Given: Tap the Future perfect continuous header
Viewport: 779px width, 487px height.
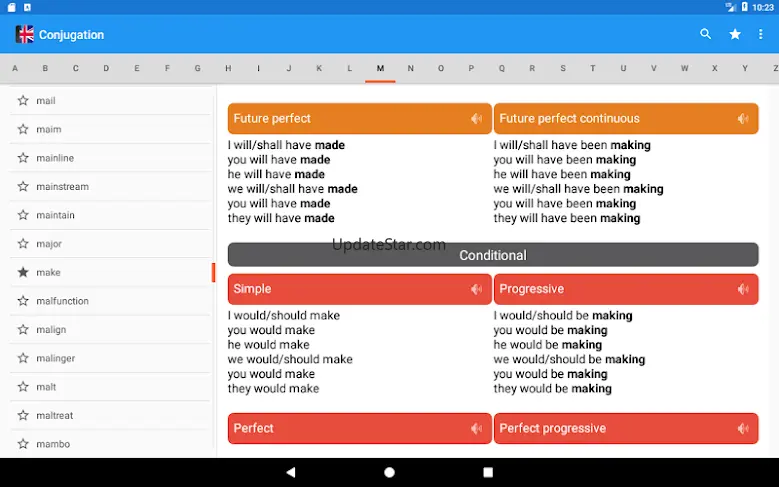Looking at the screenshot, I should (626, 118).
